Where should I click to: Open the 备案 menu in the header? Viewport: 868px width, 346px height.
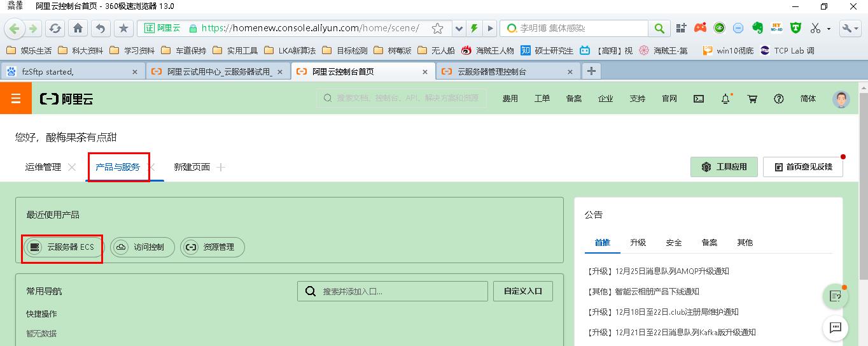574,99
